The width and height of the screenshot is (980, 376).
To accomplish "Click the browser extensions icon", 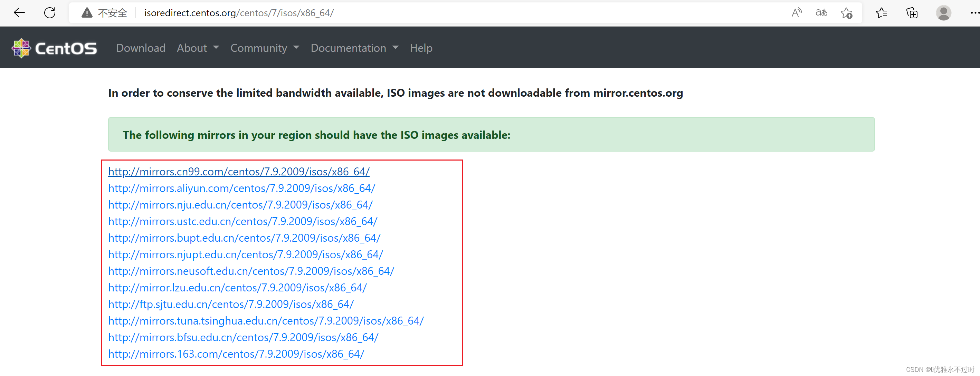I will pos(914,13).
